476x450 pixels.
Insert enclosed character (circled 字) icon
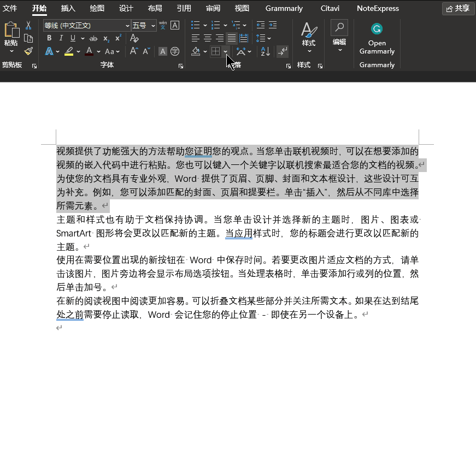[174, 51]
